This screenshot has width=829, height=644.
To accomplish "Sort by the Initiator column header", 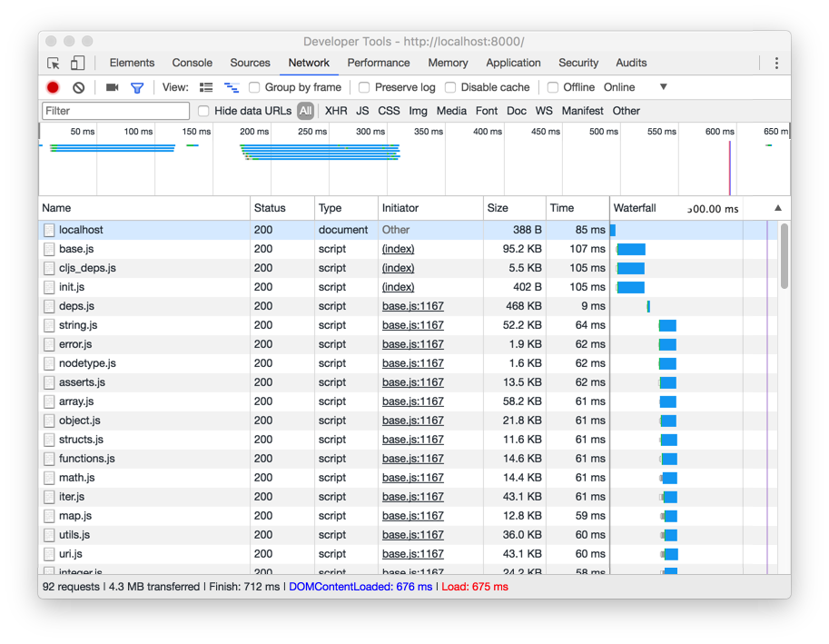I will point(430,208).
